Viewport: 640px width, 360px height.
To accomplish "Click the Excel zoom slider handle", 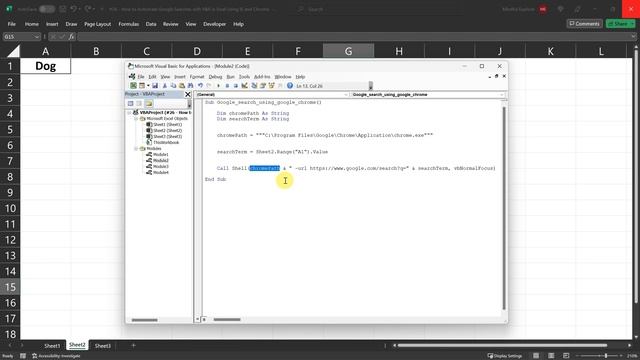I will coord(606,356).
